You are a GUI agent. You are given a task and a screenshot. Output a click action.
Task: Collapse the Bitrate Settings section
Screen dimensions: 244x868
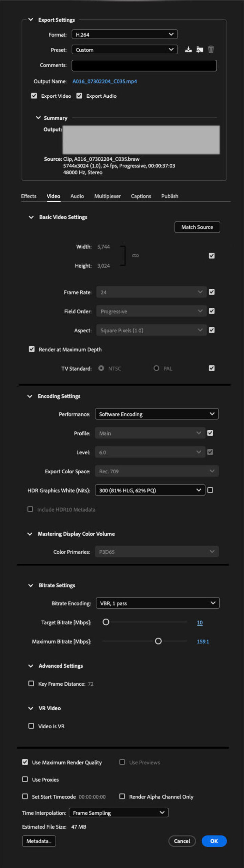click(x=31, y=585)
